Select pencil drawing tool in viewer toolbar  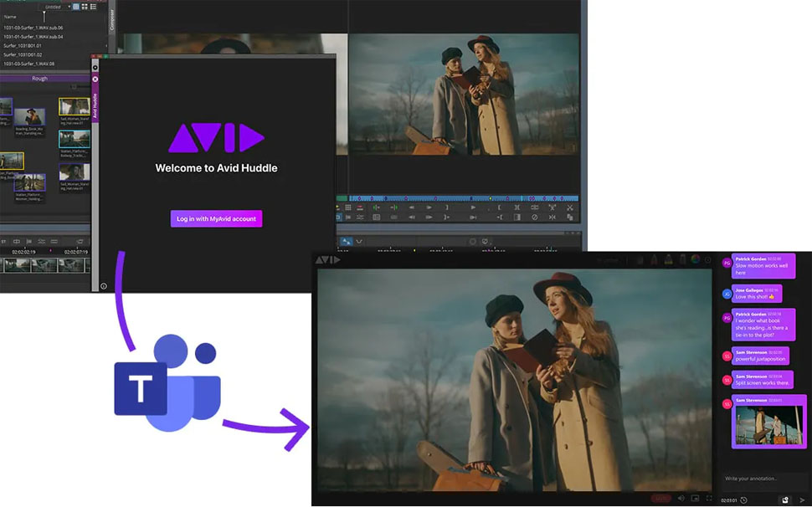point(654,259)
